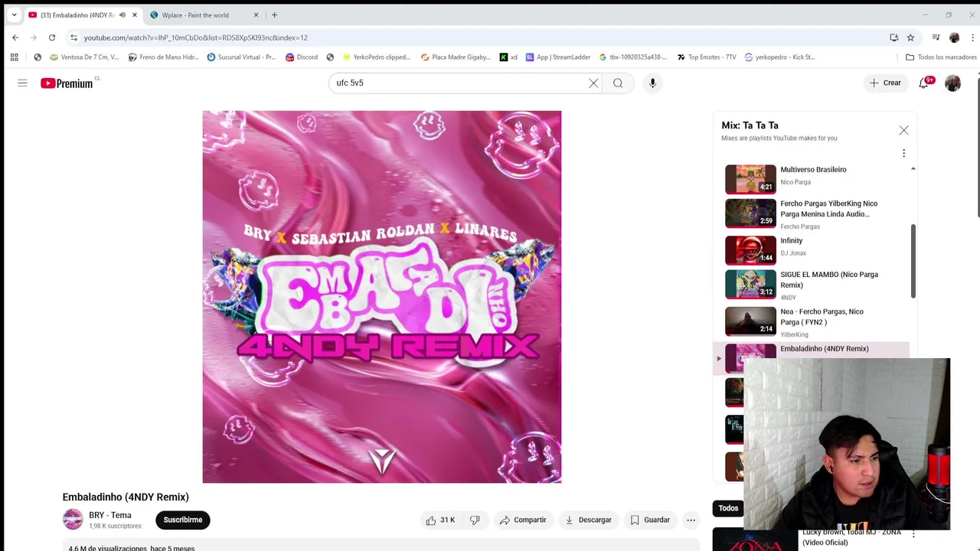Screen dimensions: 980x551
Task: Go to YouTube Premium home logo
Action: (67, 83)
